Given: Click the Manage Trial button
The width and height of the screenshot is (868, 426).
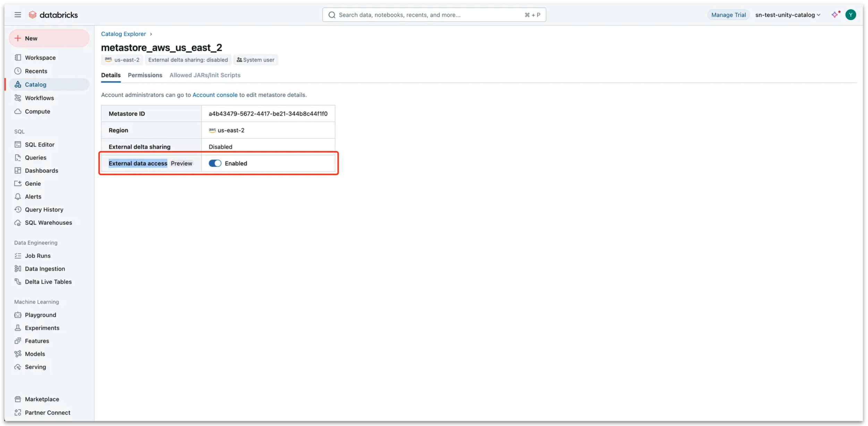Looking at the screenshot, I should (728, 15).
